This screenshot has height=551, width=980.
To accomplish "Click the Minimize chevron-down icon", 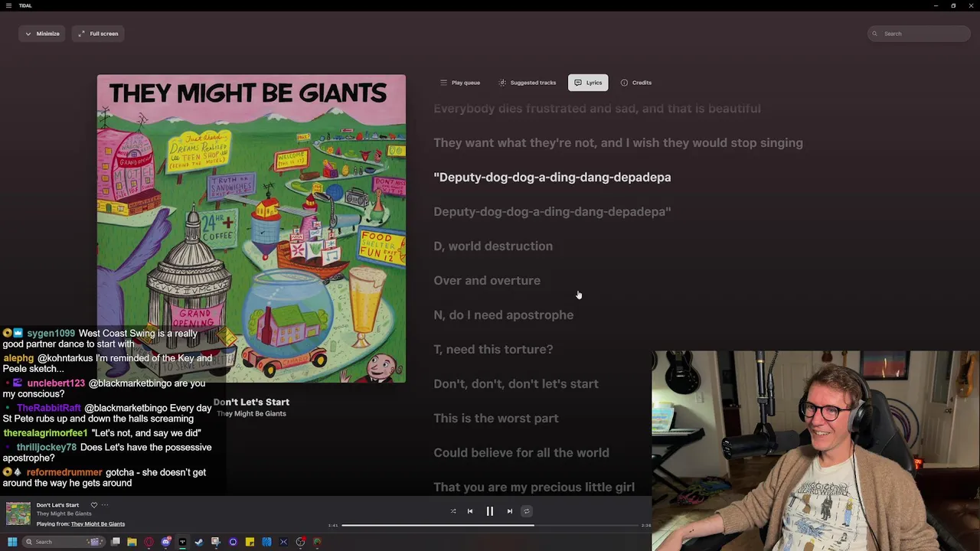I will (28, 34).
